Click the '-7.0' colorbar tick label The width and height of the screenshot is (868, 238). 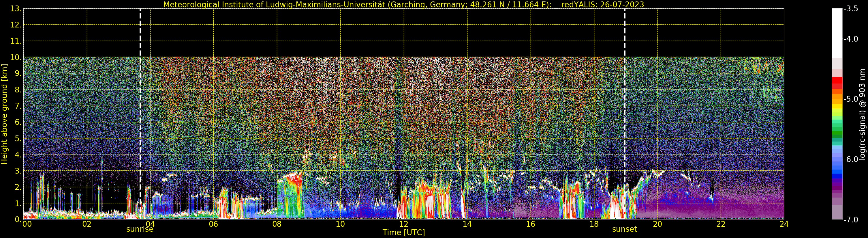851,220
